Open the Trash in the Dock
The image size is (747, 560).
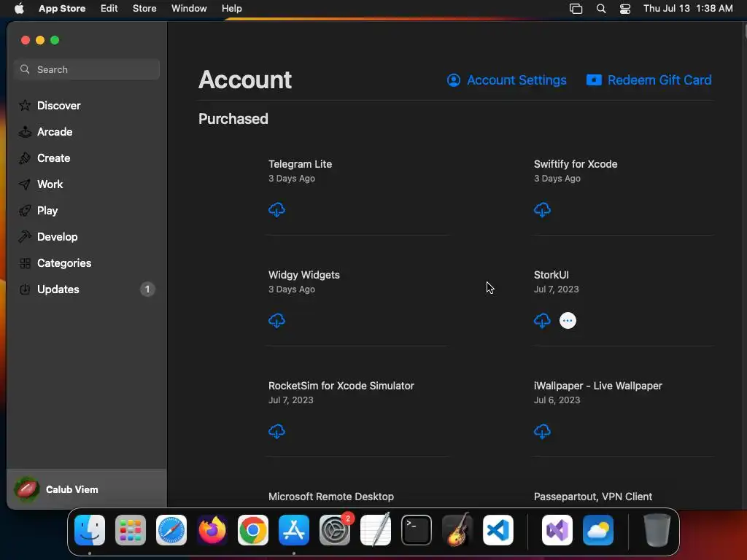pos(657,530)
